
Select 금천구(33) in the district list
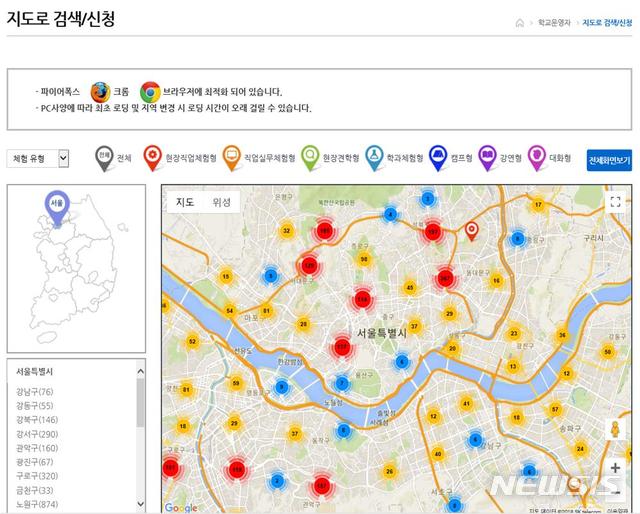[35, 490]
